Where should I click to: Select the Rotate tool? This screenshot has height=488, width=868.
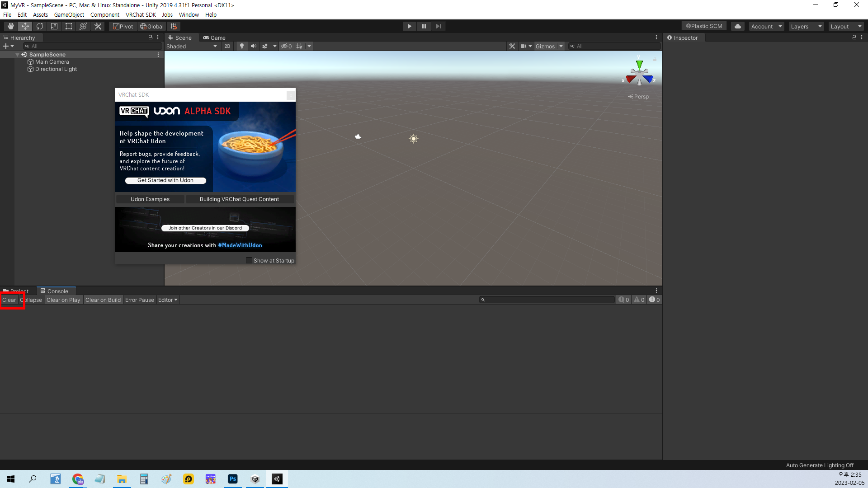[x=40, y=26]
